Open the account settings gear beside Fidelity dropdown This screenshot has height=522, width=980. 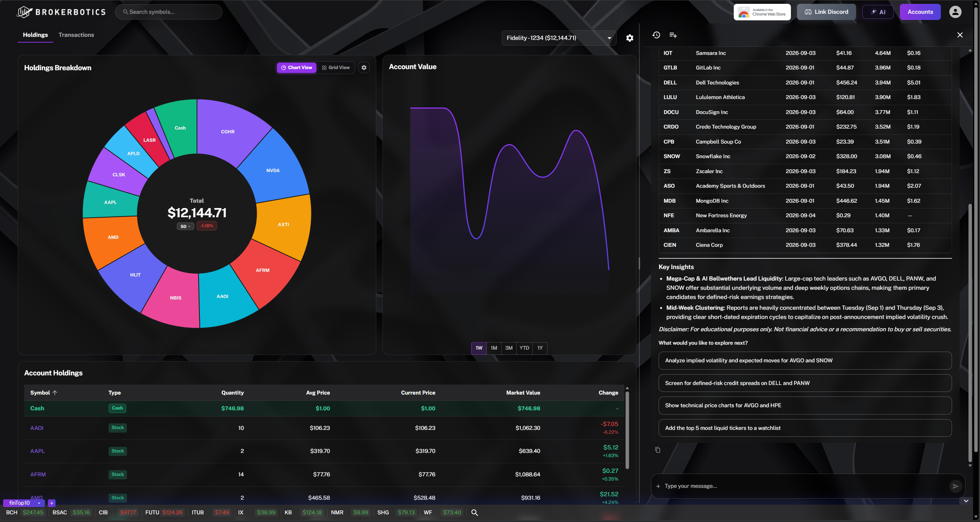630,38
